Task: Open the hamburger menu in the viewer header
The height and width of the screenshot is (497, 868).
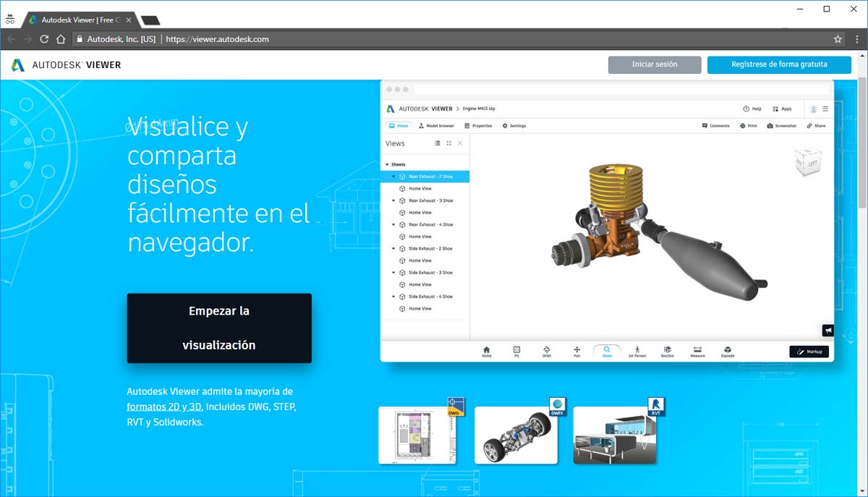Action: (825, 109)
